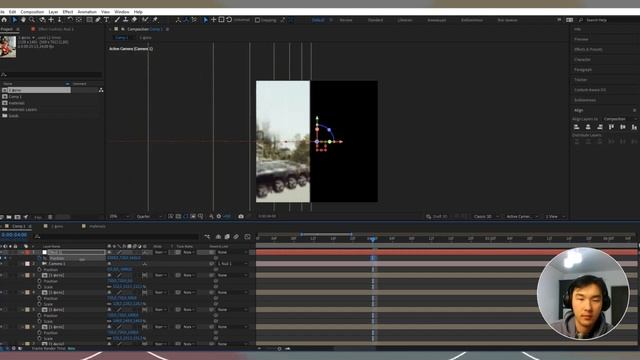Toggle Position stopwatch under layer 3

pyautogui.click(x=40, y=281)
